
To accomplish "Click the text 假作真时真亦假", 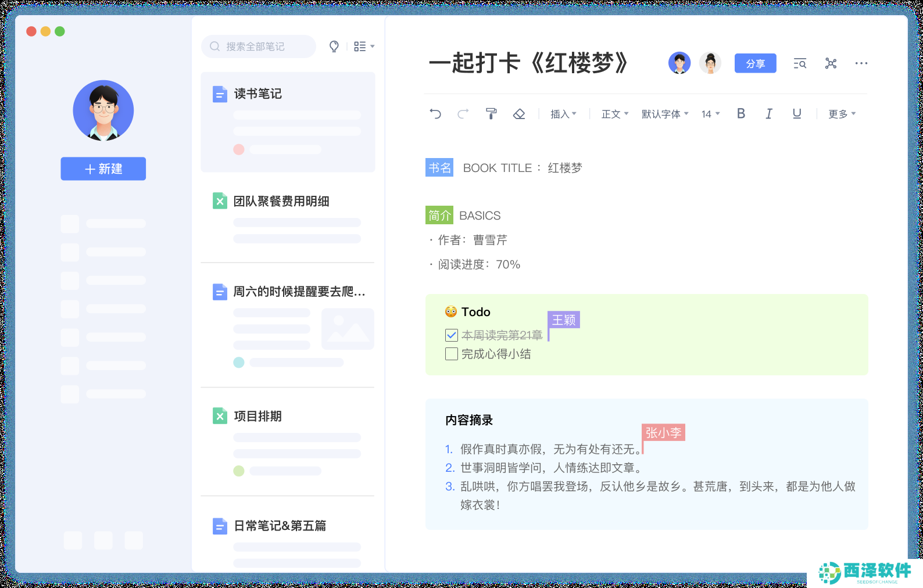I will [501, 449].
